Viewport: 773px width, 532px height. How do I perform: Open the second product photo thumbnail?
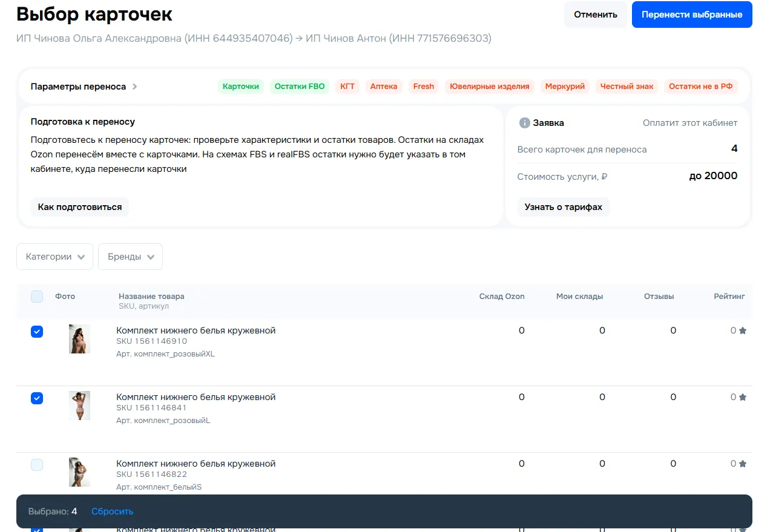[x=79, y=405]
